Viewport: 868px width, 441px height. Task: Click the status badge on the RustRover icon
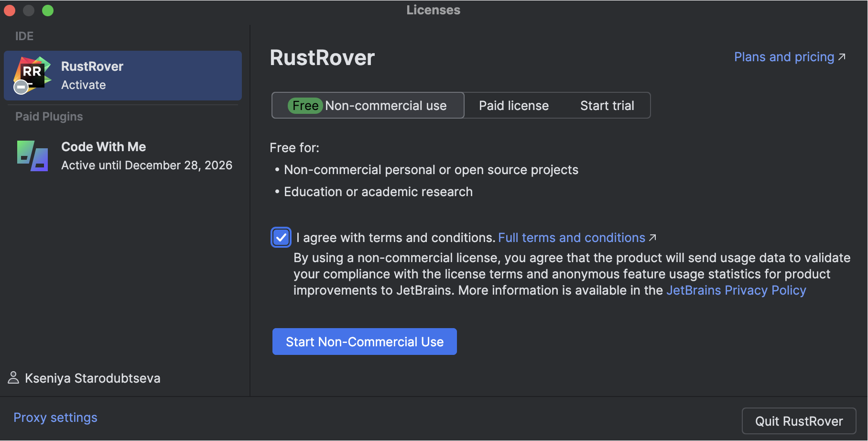point(21,87)
